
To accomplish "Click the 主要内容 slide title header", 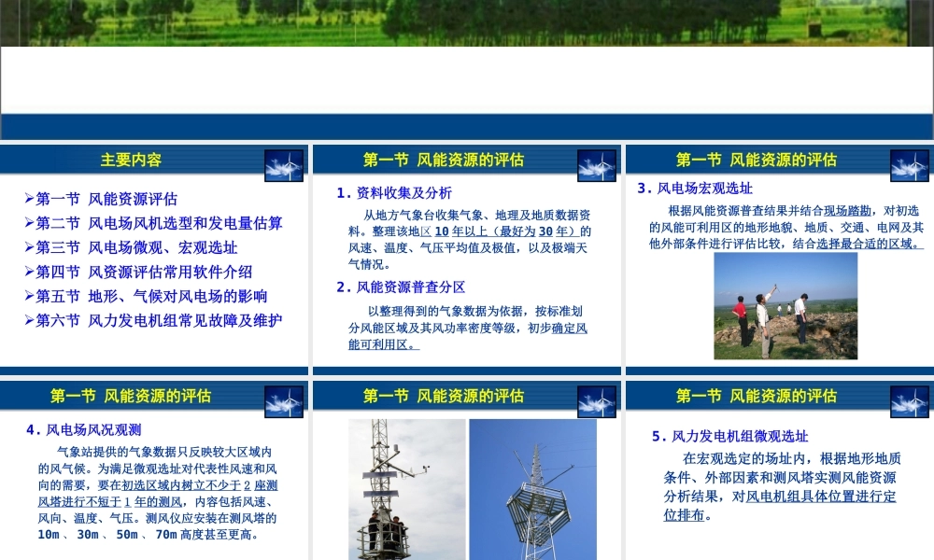I will [131, 160].
